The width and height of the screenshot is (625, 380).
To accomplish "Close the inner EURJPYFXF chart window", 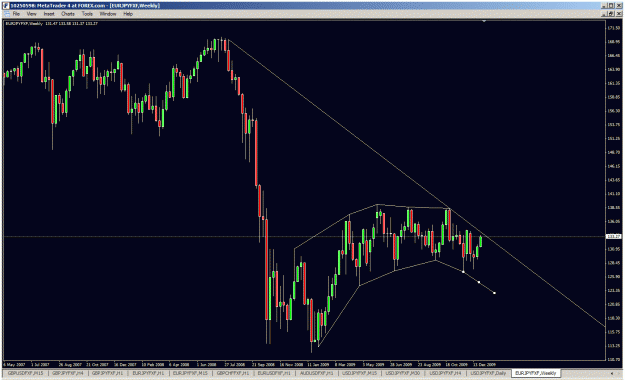I will [x=619, y=14].
